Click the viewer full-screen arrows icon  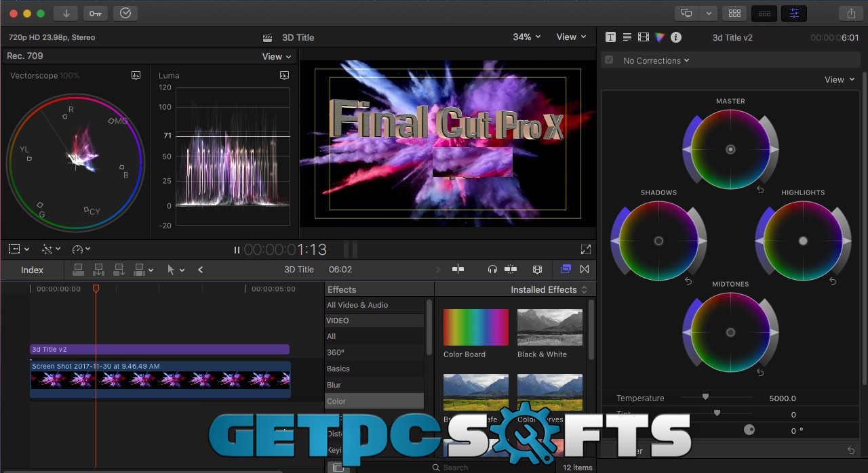[x=586, y=250]
